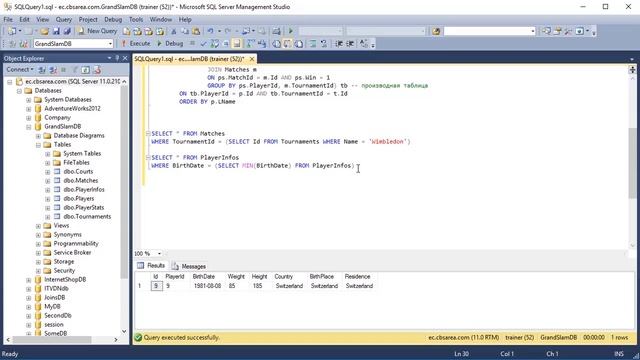Viewport: 640px width, 360px height.
Task: Expand the Security folder
Action: 38,271
